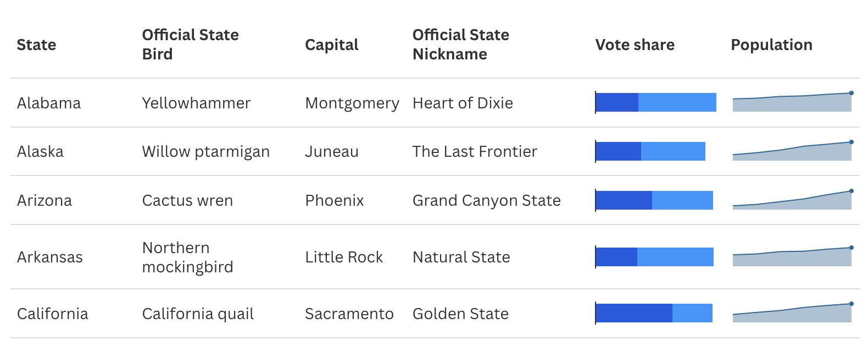Click Alaska's population sparkline chart
This screenshot has height=340, width=868.
(x=792, y=151)
